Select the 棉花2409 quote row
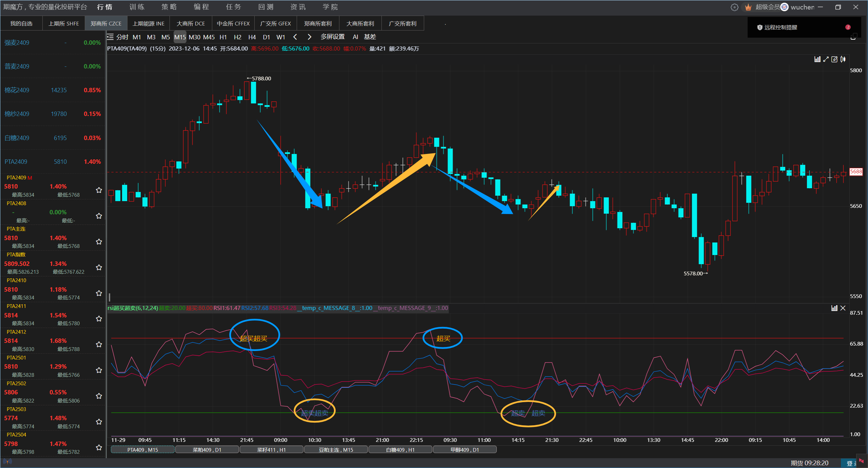The width and height of the screenshot is (868, 468). pyautogui.click(x=53, y=90)
